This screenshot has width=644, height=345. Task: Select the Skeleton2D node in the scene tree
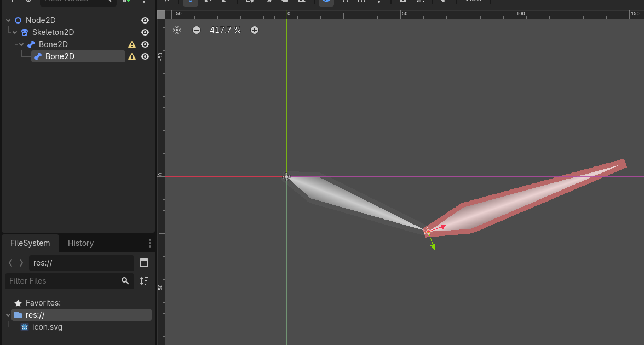coord(53,32)
